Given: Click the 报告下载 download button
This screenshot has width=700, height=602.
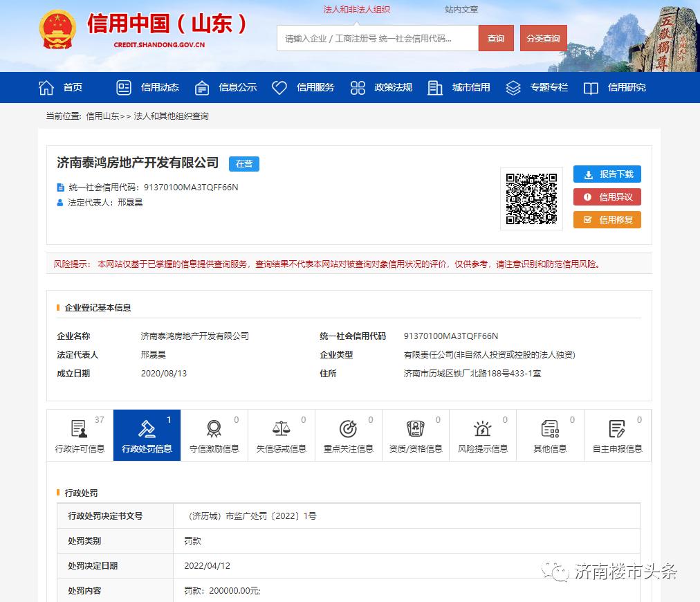Looking at the screenshot, I should 607,174.
